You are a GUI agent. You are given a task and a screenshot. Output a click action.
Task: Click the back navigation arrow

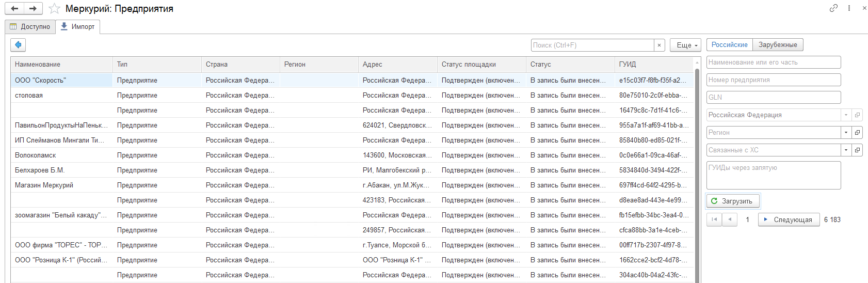click(14, 8)
